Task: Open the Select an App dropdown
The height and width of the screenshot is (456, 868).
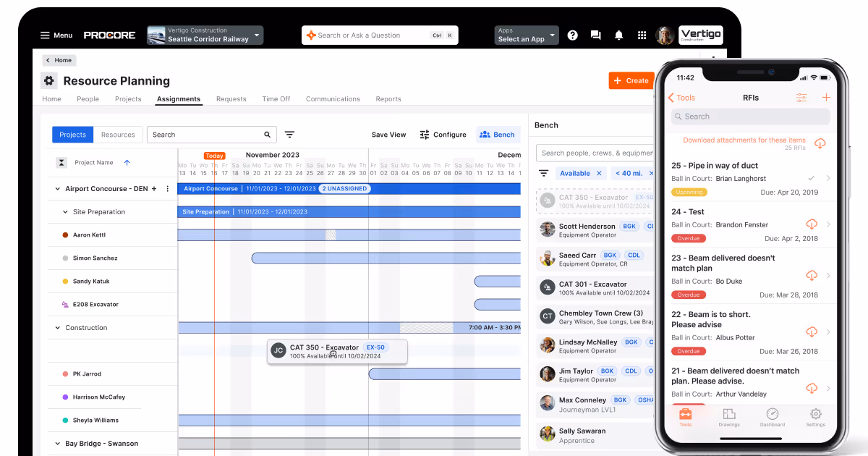Action: 527,35
